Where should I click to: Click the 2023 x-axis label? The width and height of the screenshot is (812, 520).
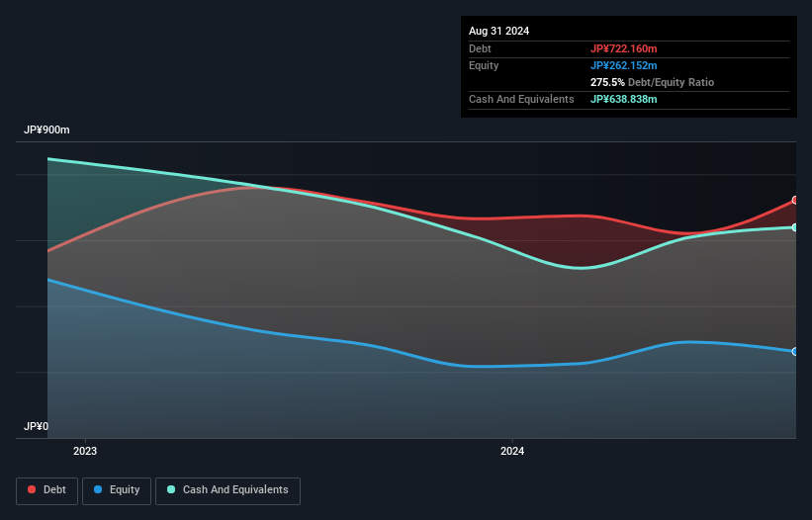coord(85,451)
